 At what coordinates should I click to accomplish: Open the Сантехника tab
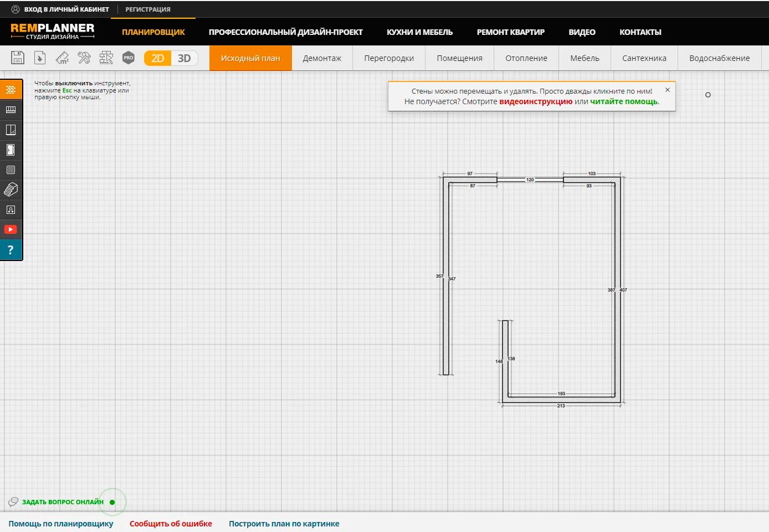644,58
